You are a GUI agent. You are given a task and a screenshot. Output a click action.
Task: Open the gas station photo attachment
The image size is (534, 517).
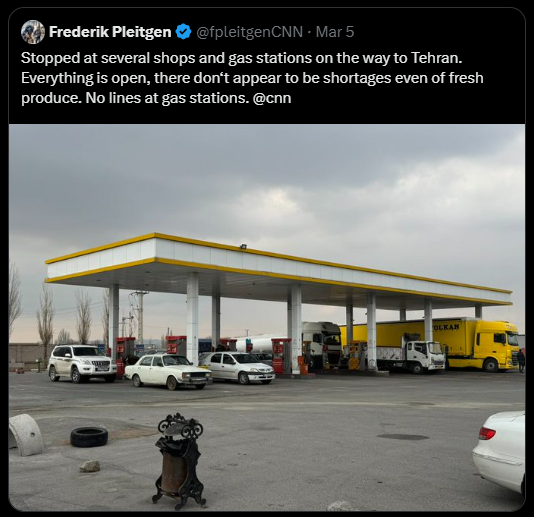pyautogui.click(x=267, y=317)
